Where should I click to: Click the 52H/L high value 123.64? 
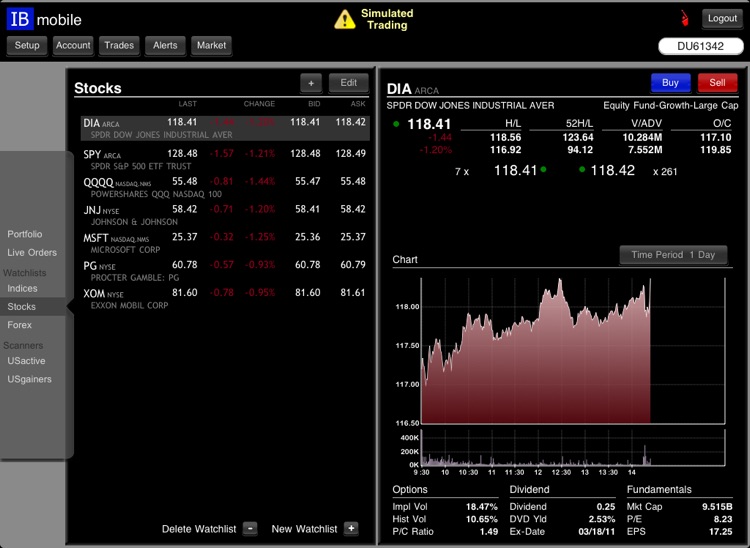point(578,137)
